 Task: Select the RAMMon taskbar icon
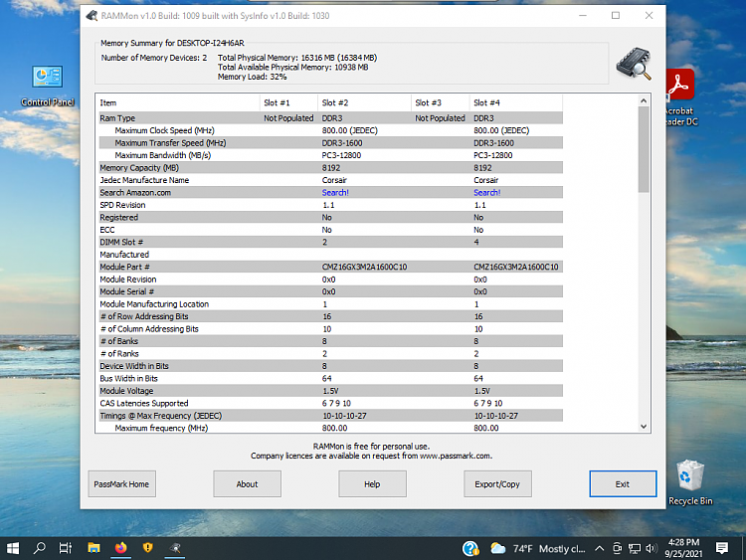tap(175, 549)
